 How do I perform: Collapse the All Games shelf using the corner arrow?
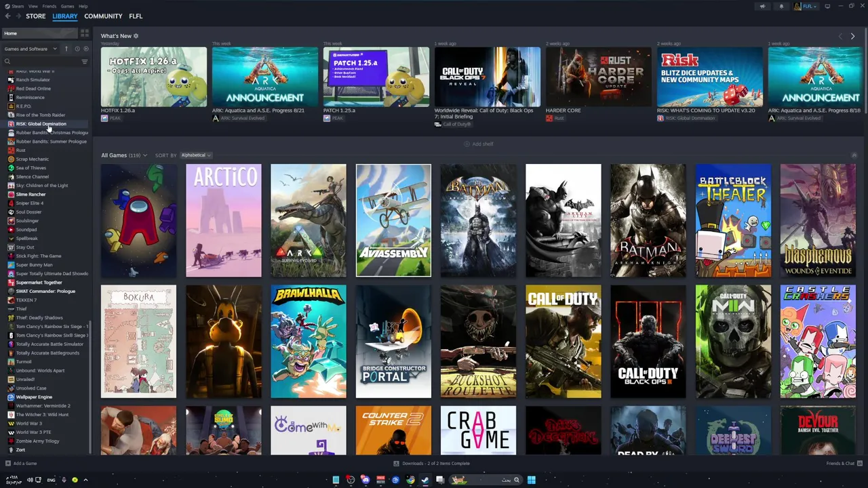pyautogui.click(x=854, y=155)
